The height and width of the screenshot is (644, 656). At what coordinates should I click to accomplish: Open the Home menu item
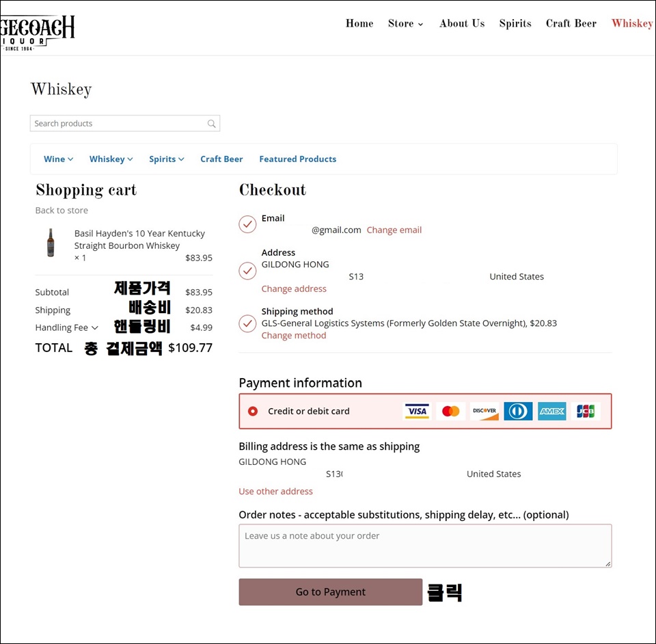(359, 23)
